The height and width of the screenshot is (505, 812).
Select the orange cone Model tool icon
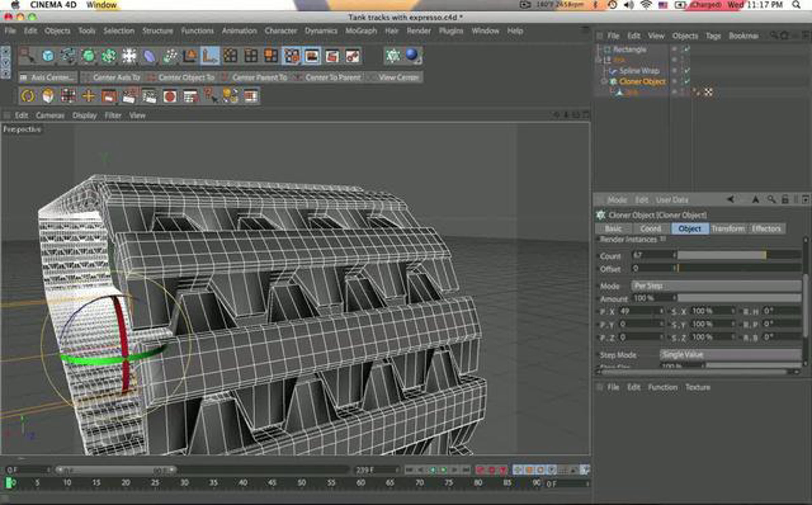tap(190, 55)
